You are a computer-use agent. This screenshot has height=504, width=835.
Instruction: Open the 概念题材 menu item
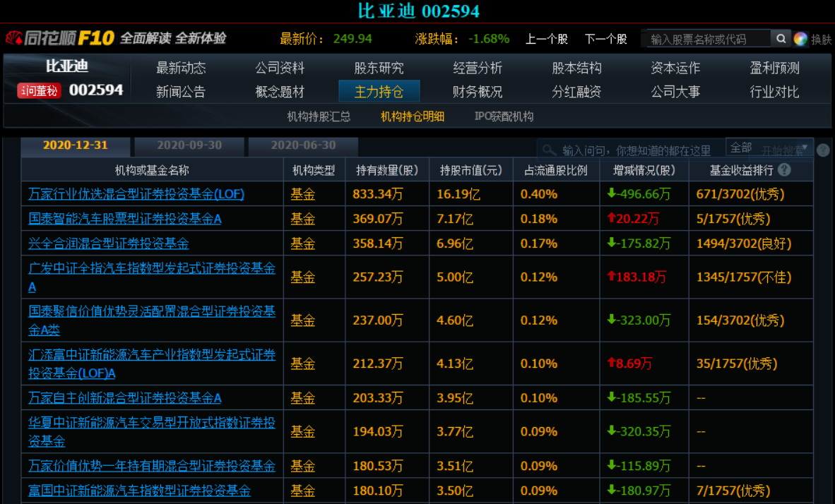[x=280, y=92]
